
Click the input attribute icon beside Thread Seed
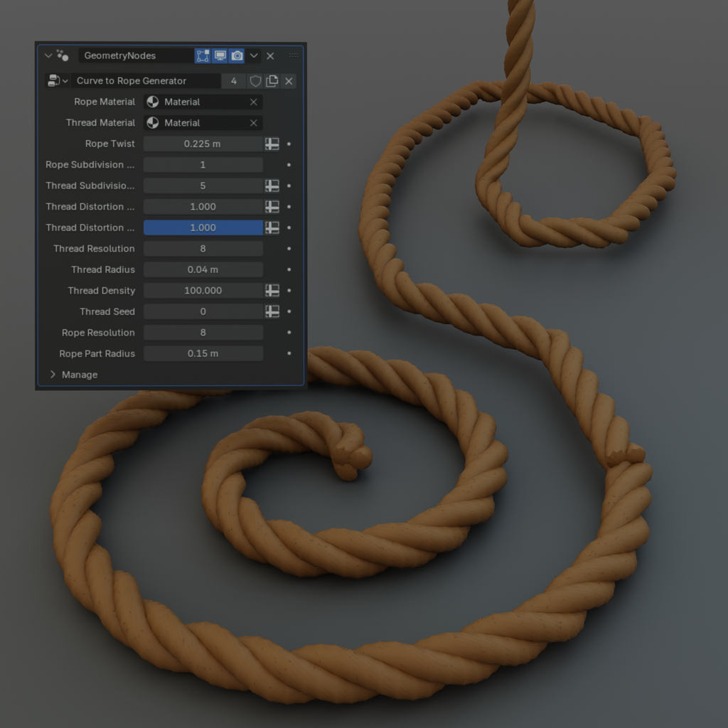(x=272, y=311)
